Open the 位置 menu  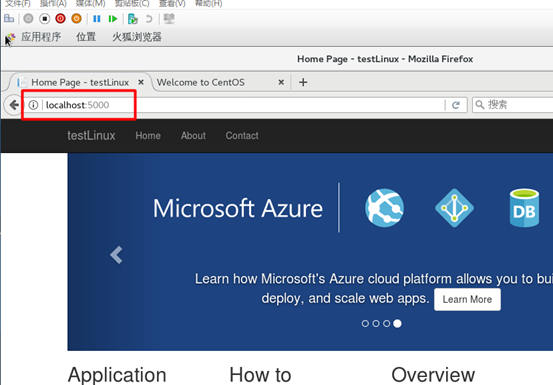point(86,37)
